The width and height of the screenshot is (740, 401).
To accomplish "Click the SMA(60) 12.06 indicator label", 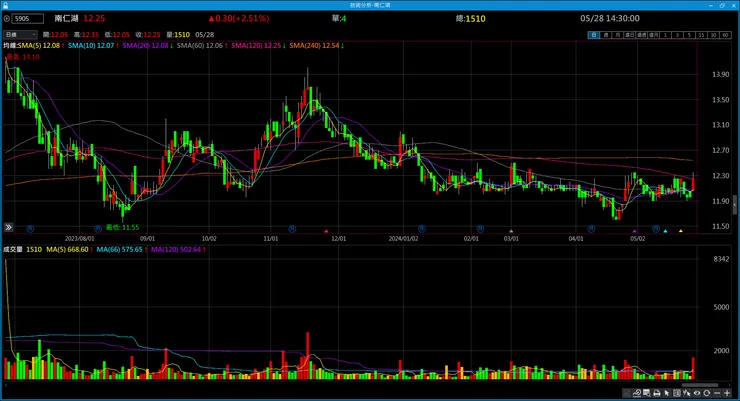I will (202, 46).
